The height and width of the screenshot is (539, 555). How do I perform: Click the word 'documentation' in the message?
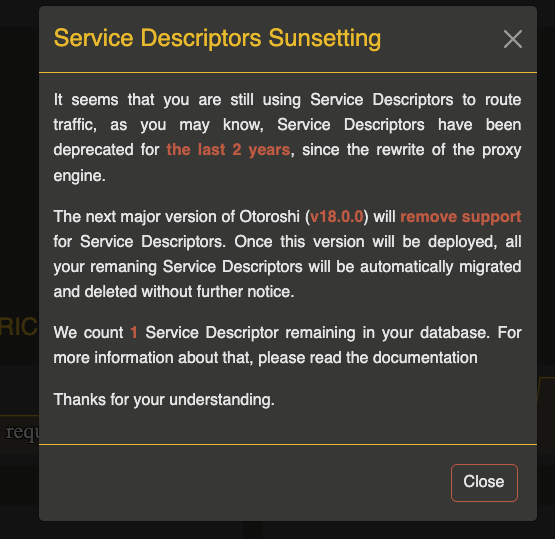pos(425,357)
